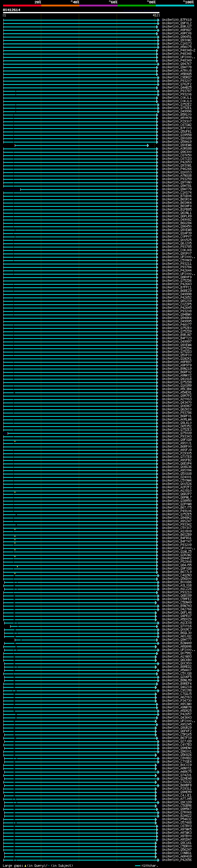Open the UniRef100_P93206 entry
Screen dimensions: 197x868
point(176,94)
